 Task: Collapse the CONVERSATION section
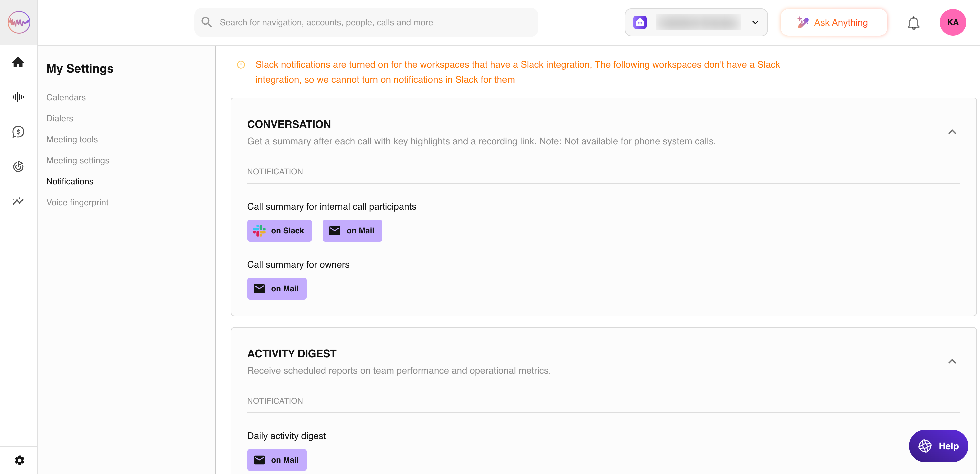tap(952, 132)
